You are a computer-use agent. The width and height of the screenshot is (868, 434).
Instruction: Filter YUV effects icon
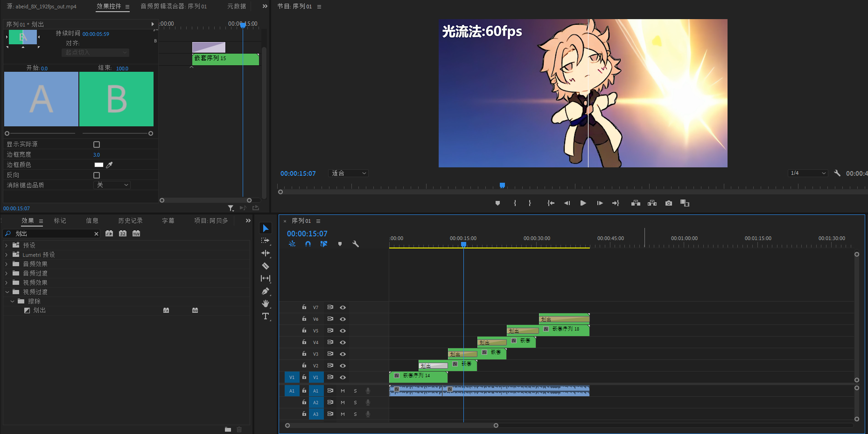[136, 234]
